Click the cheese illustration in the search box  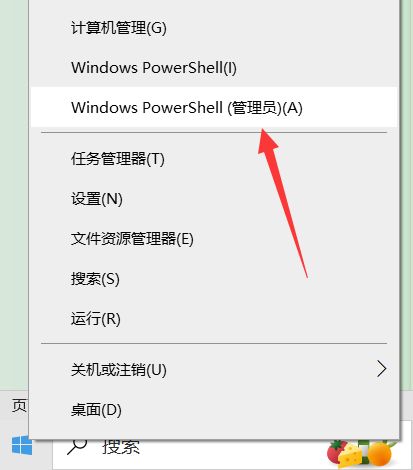[350, 454]
